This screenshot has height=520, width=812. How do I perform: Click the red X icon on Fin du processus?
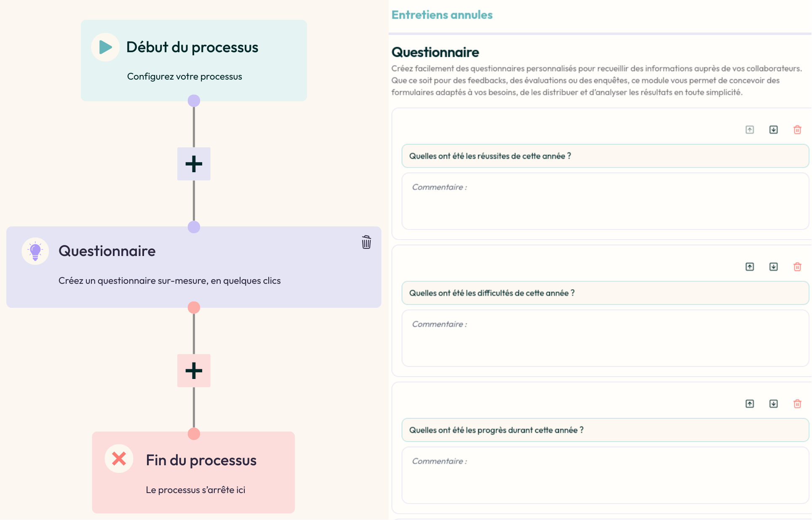point(119,459)
